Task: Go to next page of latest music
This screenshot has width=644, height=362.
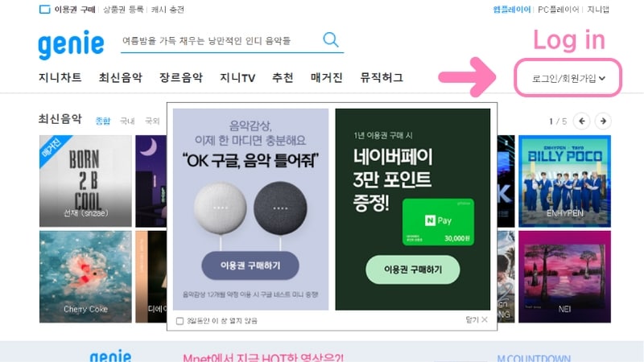Action: pyautogui.click(x=603, y=121)
